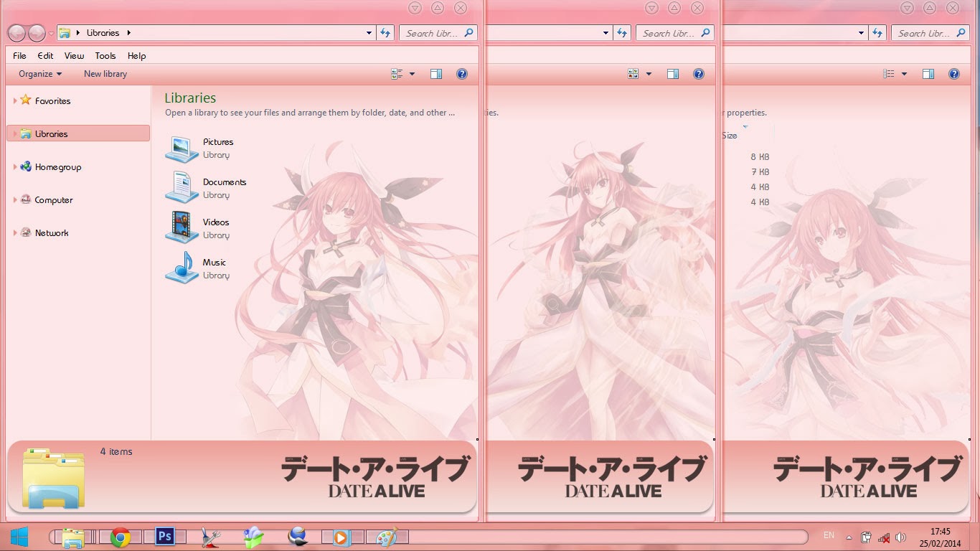The height and width of the screenshot is (551, 980).
Task: Click the folder icon in the Libraries address bar
Action: 64,33
